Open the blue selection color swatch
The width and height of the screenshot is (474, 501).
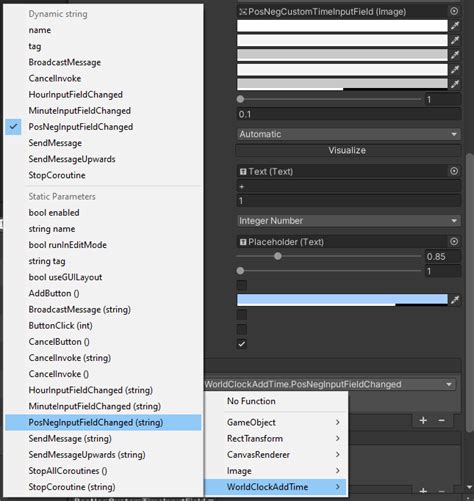tap(342, 299)
